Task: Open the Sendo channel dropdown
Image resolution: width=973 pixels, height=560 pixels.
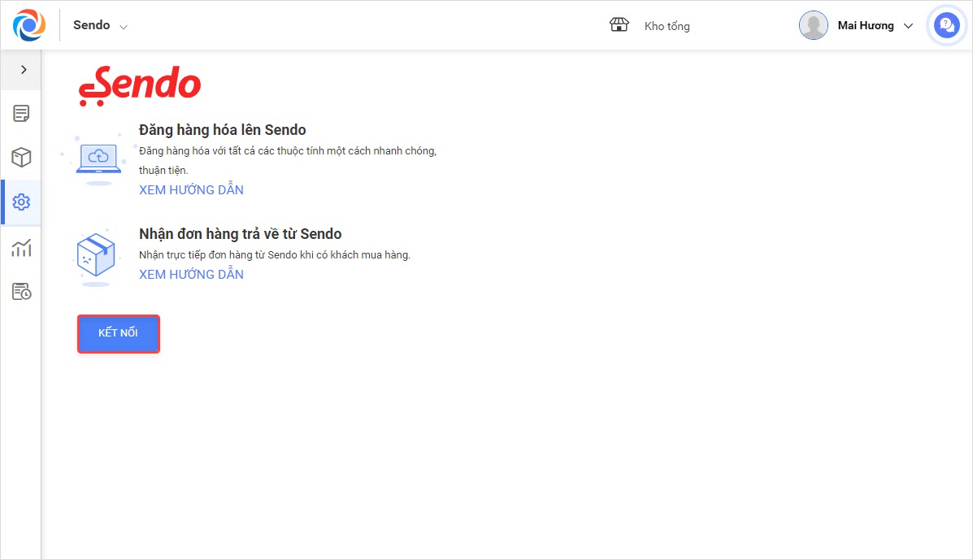Action: point(100,25)
